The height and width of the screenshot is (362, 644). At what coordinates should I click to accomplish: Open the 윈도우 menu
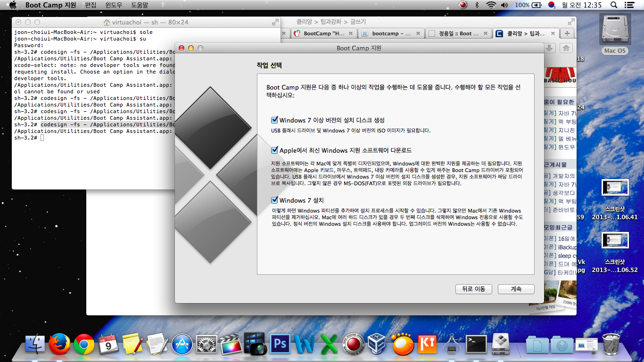tap(114, 5)
